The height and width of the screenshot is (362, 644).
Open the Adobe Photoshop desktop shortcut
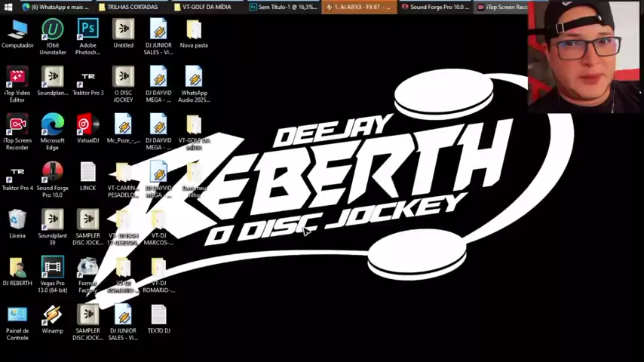[x=87, y=30]
